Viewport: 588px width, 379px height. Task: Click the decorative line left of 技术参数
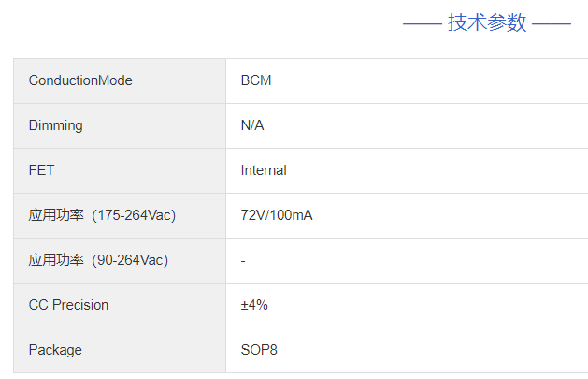[422, 24]
